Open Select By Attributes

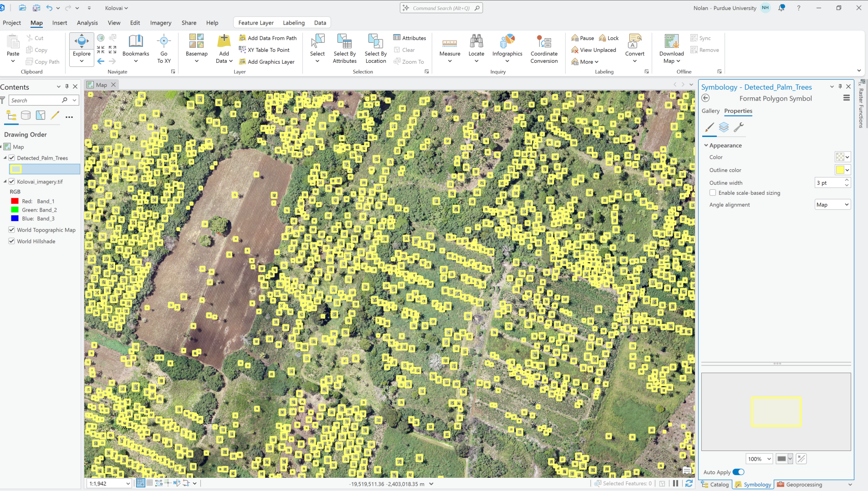click(x=345, y=48)
